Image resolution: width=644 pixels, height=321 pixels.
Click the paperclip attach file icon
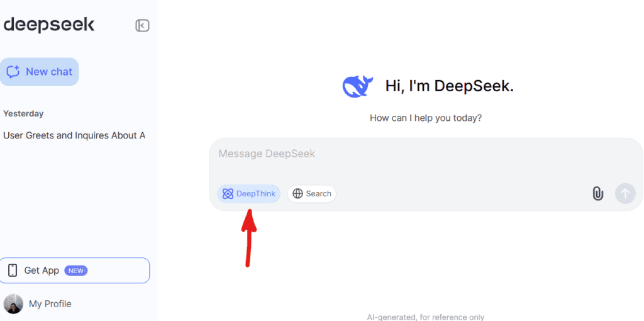click(x=597, y=194)
